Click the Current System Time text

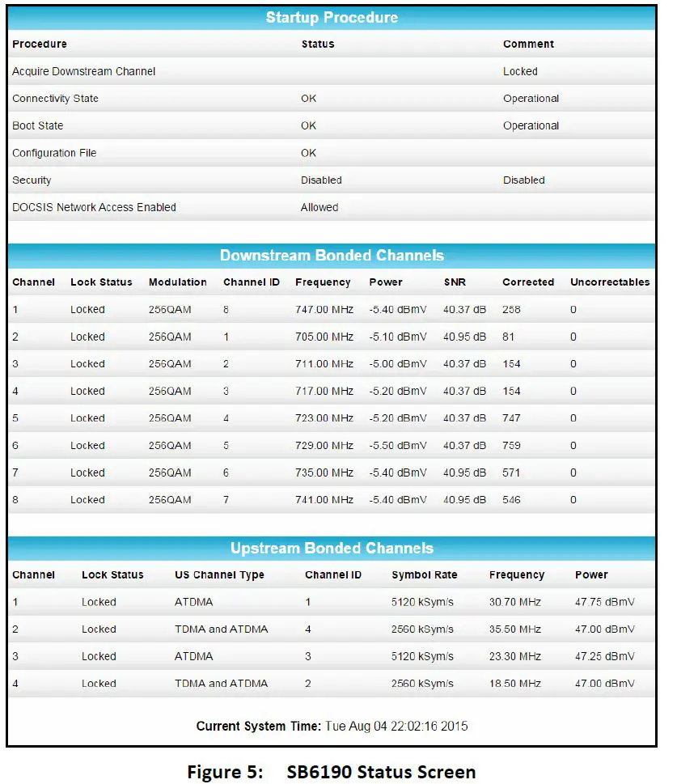[332, 726]
